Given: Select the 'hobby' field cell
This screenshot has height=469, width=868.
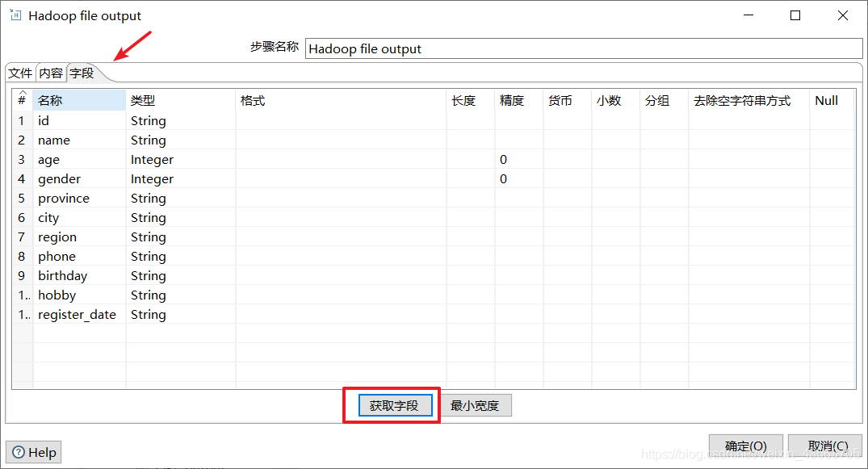Looking at the screenshot, I should coord(79,295).
